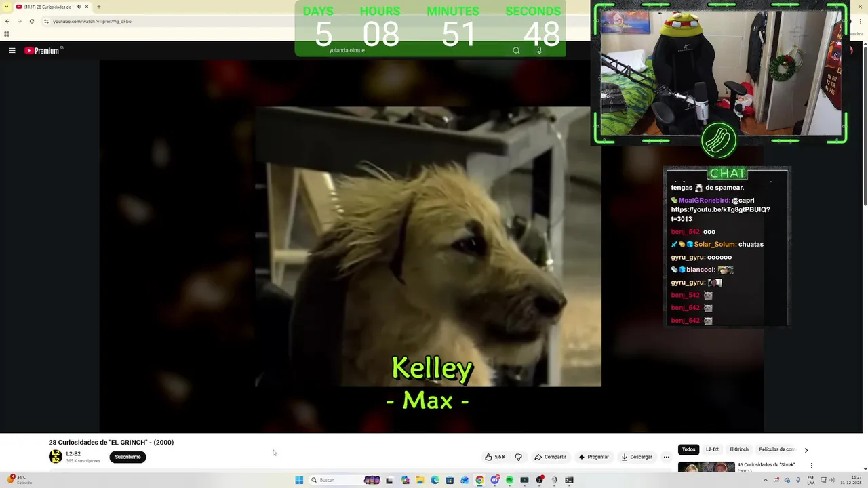This screenshot has height=488, width=868.
Task: Click the YouTube search magnifier icon
Action: (x=516, y=50)
